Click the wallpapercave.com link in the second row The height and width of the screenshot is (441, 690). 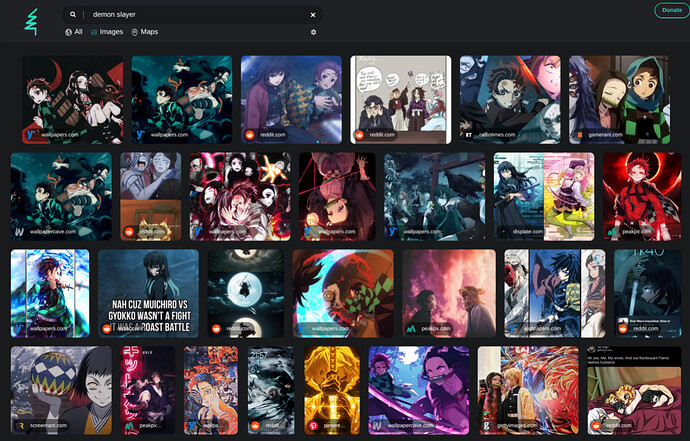52,232
